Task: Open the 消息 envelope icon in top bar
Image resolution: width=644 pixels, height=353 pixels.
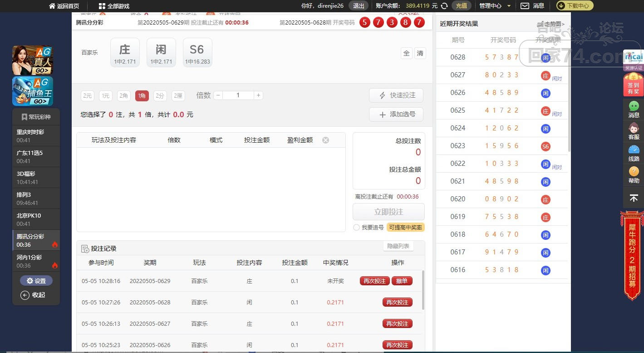Action: point(525,6)
